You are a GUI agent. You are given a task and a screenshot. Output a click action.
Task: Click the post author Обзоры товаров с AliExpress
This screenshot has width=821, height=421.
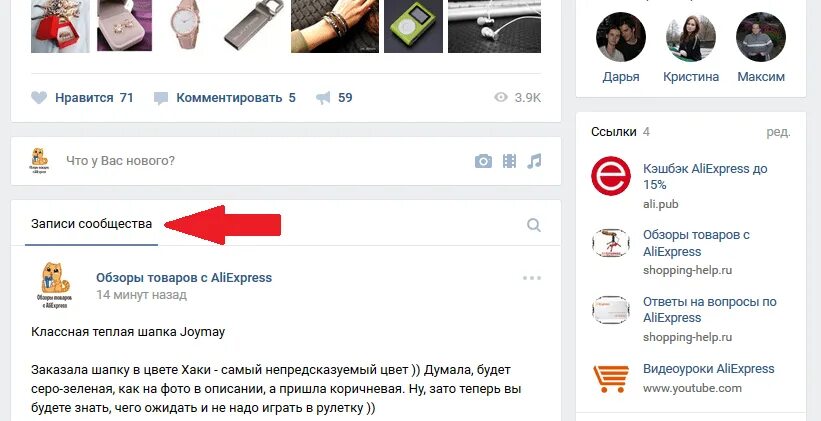184,278
